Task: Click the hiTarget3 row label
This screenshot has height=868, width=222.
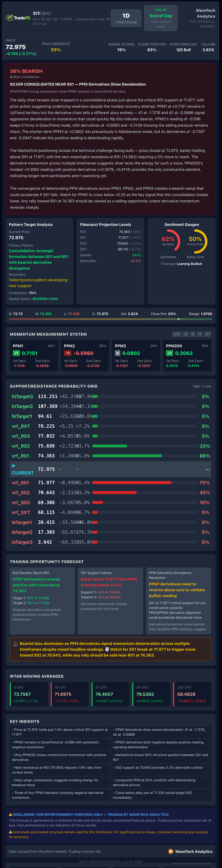Action: tap(22, 397)
